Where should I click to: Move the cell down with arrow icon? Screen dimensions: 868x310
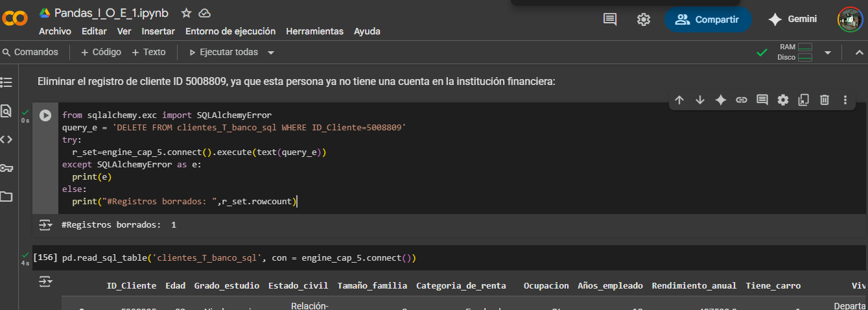click(x=700, y=100)
